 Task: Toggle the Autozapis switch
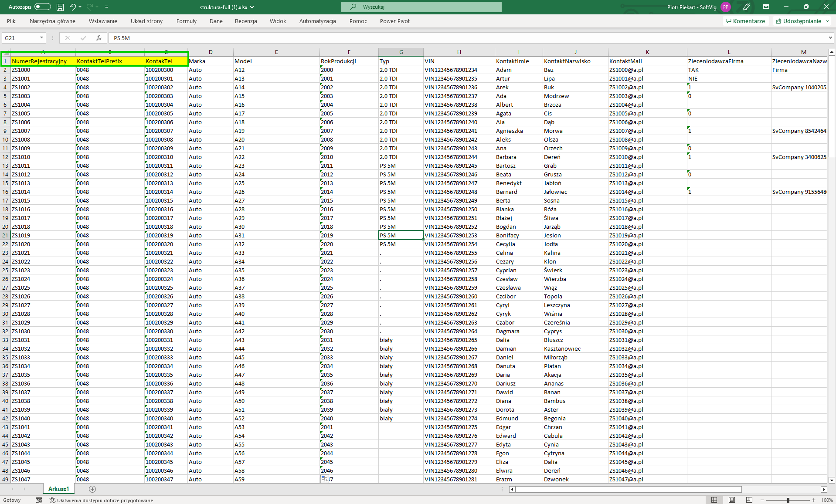coord(42,7)
